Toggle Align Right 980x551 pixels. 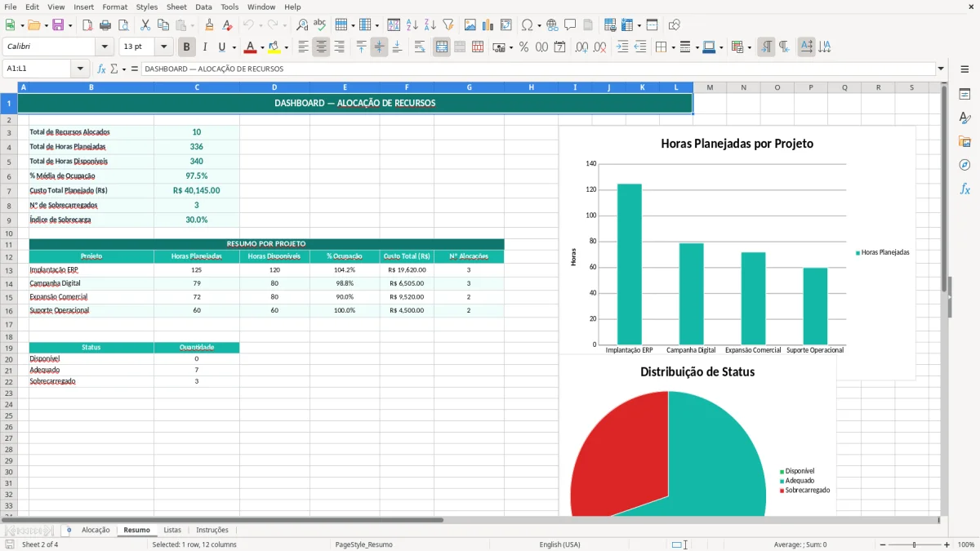(x=339, y=47)
